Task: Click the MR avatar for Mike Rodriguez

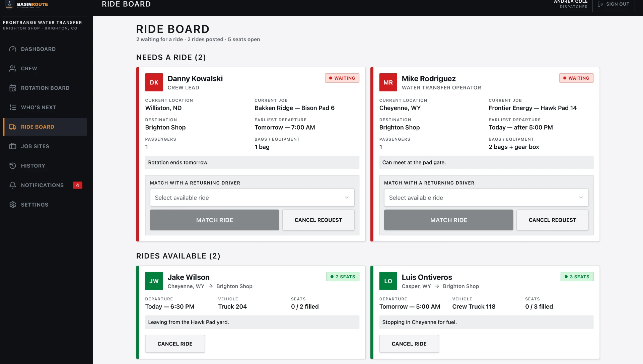Action: tap(388, 82)
